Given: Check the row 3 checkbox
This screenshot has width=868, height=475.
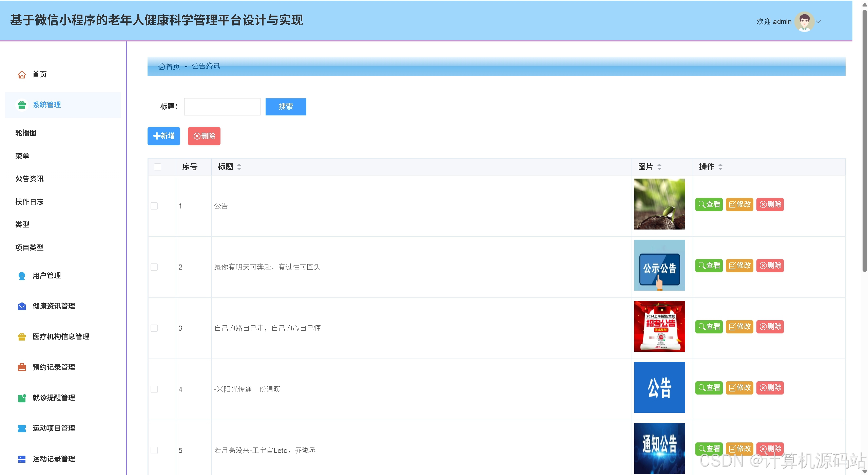Looking at the screenshot, I should pyautogui.click(x=154, y=328).
